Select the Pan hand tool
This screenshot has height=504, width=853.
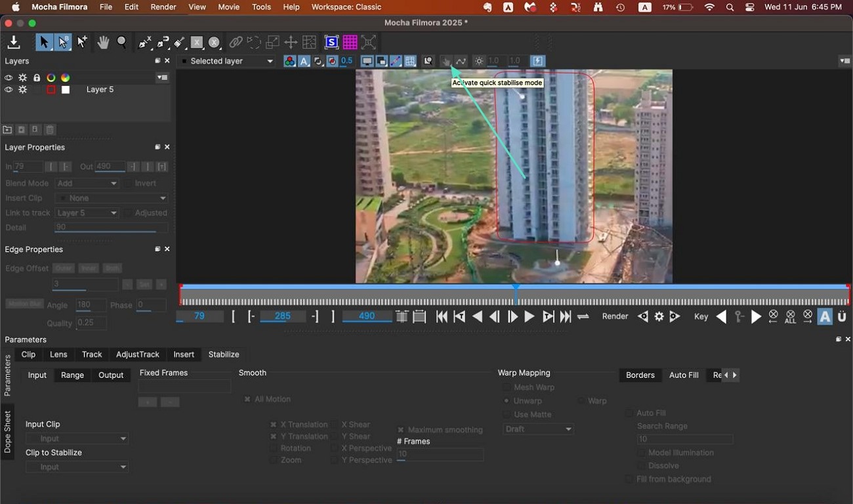[x=103, y=43]
